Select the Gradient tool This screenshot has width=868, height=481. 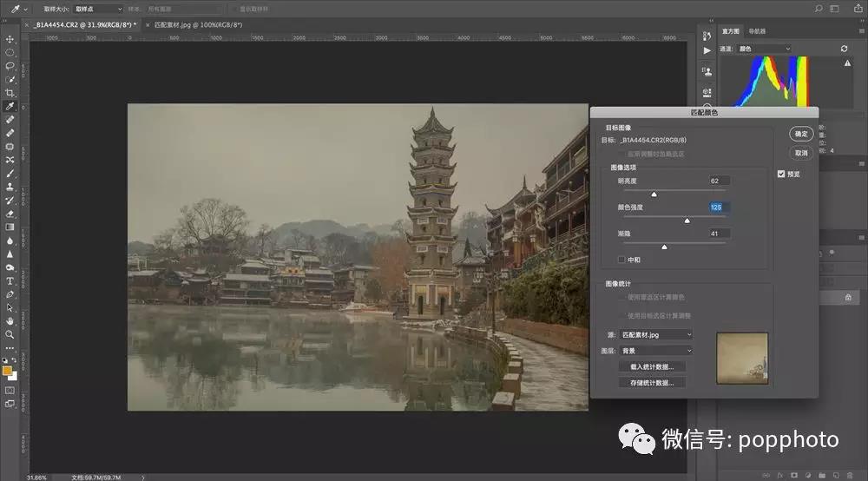coord(10,227)
